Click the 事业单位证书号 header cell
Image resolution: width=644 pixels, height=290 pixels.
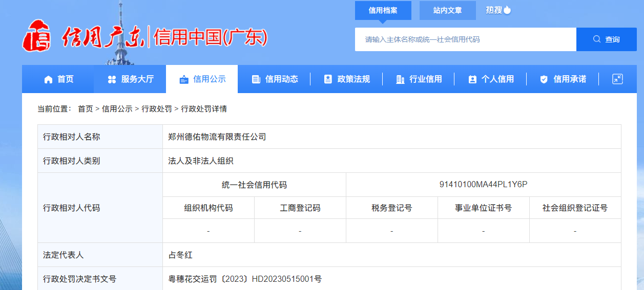(x=484, y=208)
